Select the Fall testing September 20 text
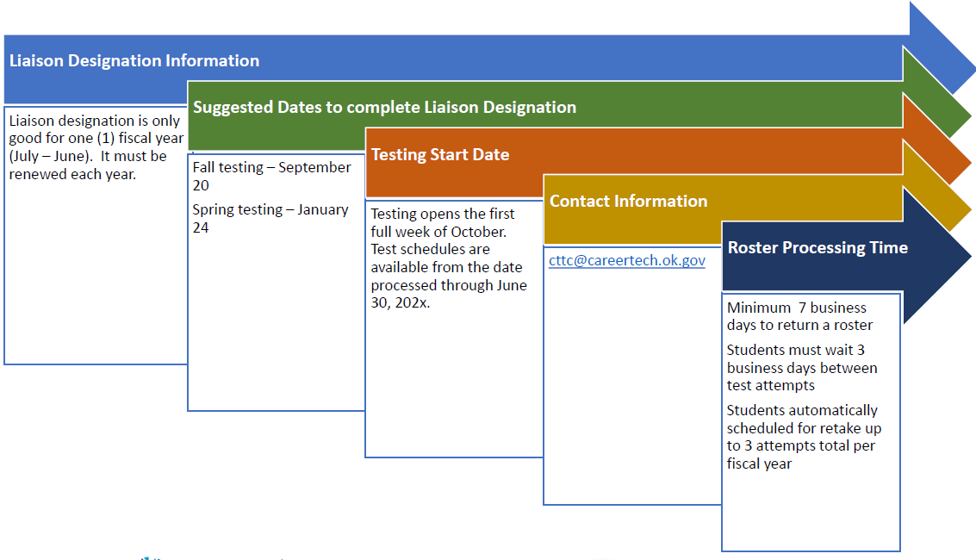The image size is (976, 560). pyautogui.click(x=270, y=176)
